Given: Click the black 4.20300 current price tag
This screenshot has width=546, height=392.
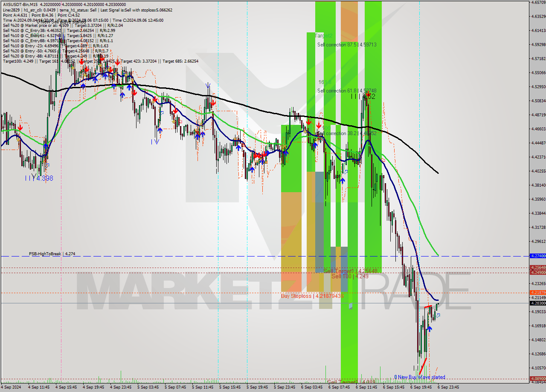Looking at the screenshot, I should pos(537,303).
